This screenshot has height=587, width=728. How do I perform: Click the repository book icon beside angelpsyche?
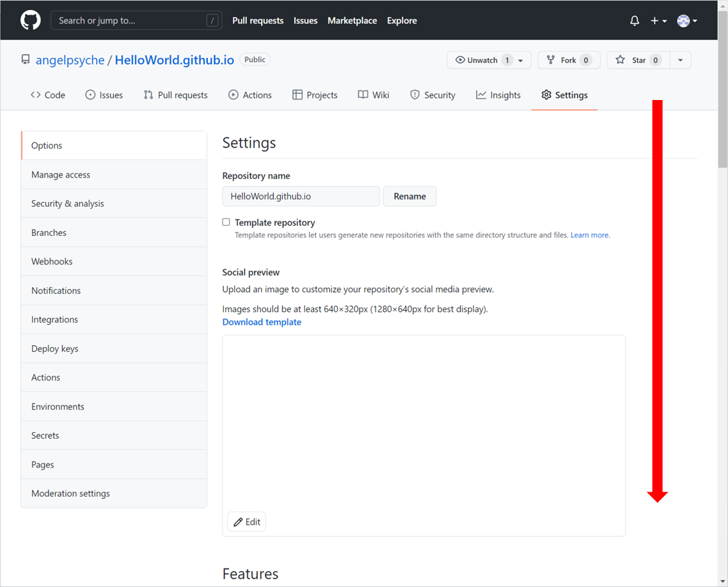(x=26, y=60)
